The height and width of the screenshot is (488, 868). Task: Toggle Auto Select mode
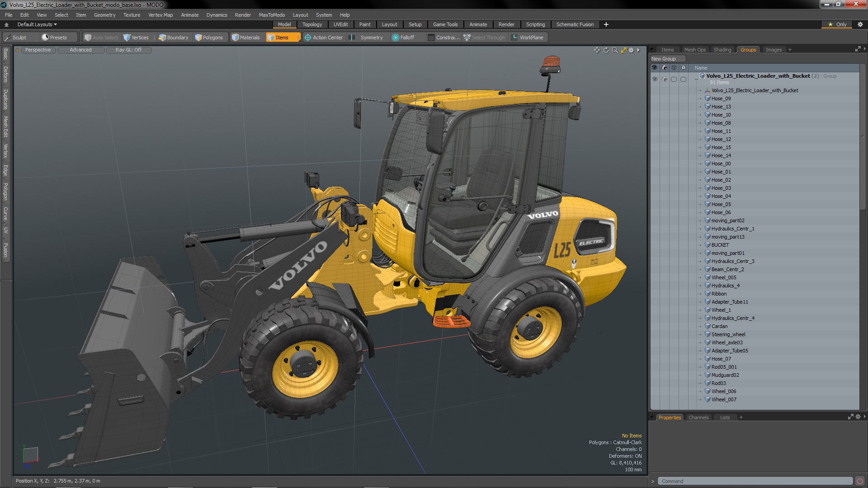point(101,38)
